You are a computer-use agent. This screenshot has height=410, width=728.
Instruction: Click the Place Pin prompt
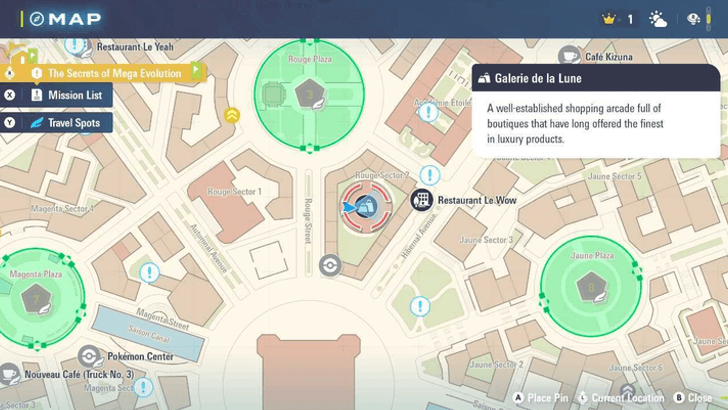coord(541,398)
